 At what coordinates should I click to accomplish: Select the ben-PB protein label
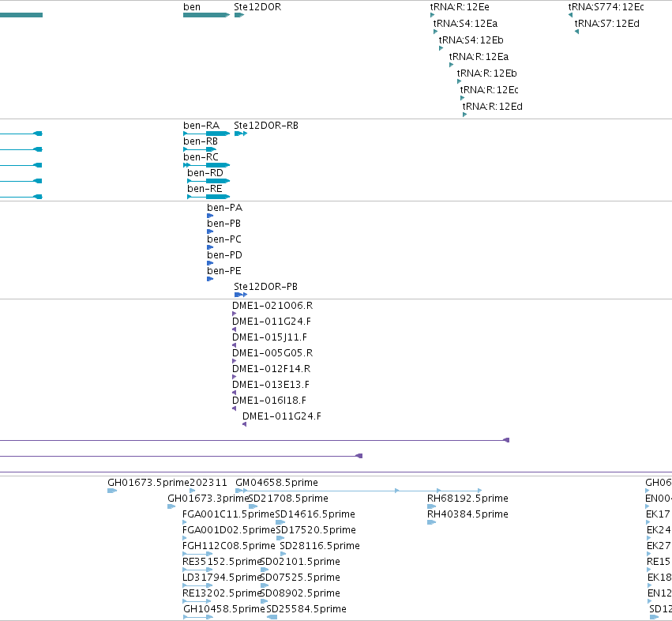223,224
